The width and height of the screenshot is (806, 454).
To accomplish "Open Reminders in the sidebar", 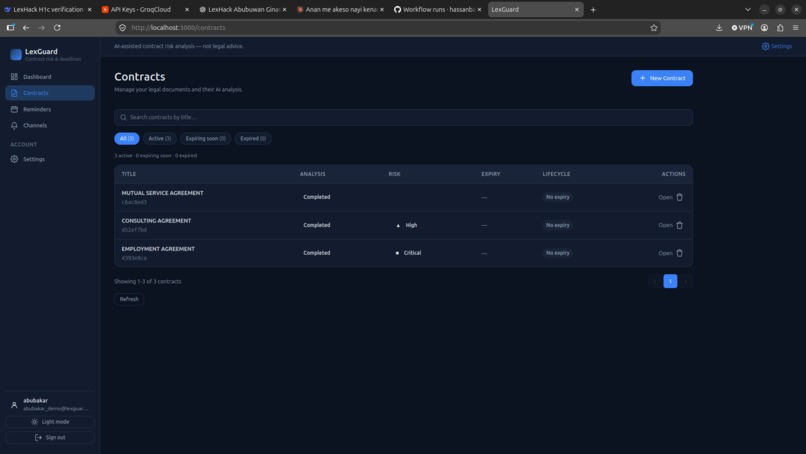I will tap(50, 109).
